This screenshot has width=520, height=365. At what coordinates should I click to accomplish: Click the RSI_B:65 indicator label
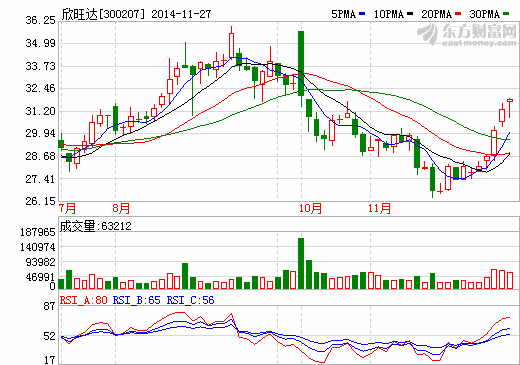(x=137, y=300)
